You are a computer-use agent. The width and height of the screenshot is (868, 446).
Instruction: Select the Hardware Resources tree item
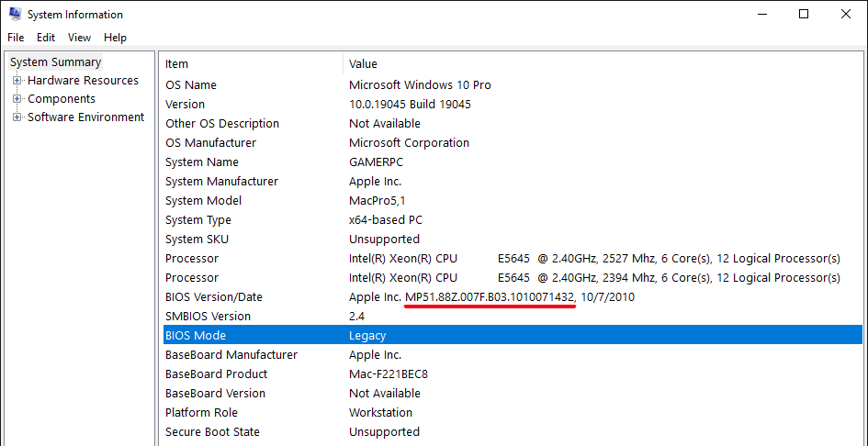click(83, 81)
